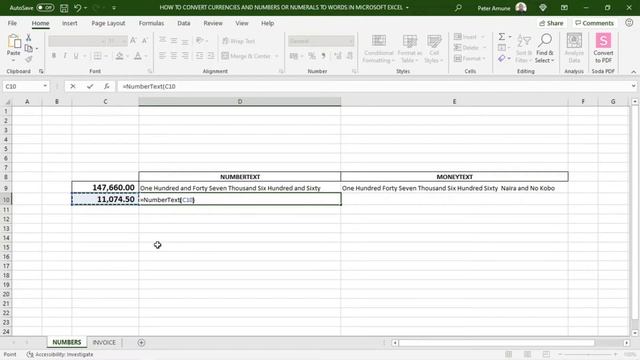640x360 pixels.
Task: Select the NUMBERS sheet tab
Action: point(67,342)
